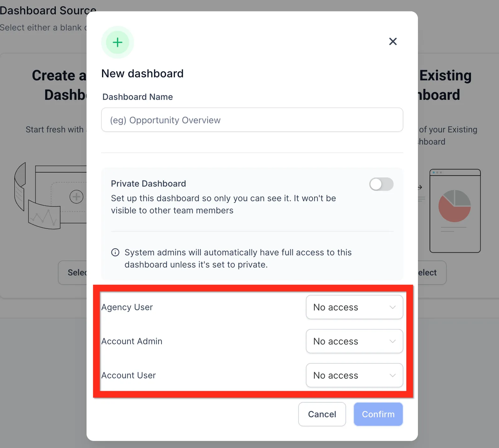
Task: Click the Cancel button
Action: pyautogui.click(x=322, y=414)
